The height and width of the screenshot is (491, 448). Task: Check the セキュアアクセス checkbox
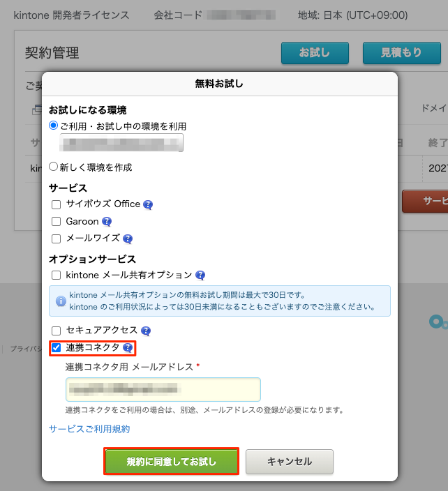click(56, 331)
